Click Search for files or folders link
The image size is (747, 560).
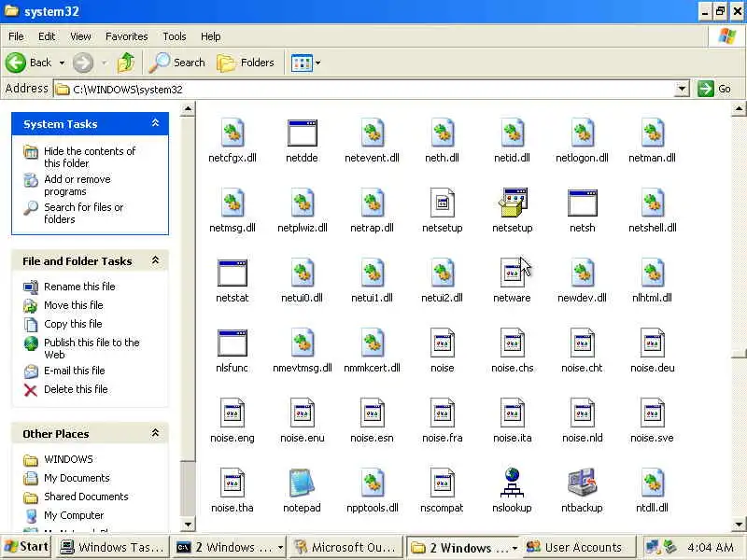pos(83,213)
